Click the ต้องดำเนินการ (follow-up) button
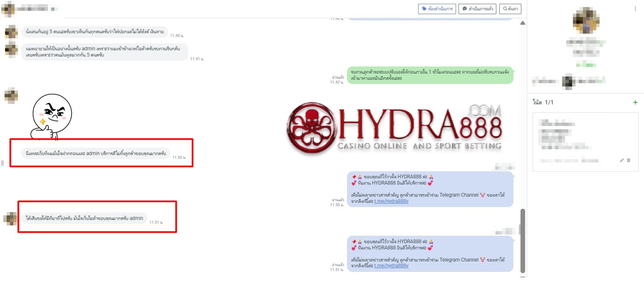This screenshot has height=287, width=644. (x=437, y=9)
